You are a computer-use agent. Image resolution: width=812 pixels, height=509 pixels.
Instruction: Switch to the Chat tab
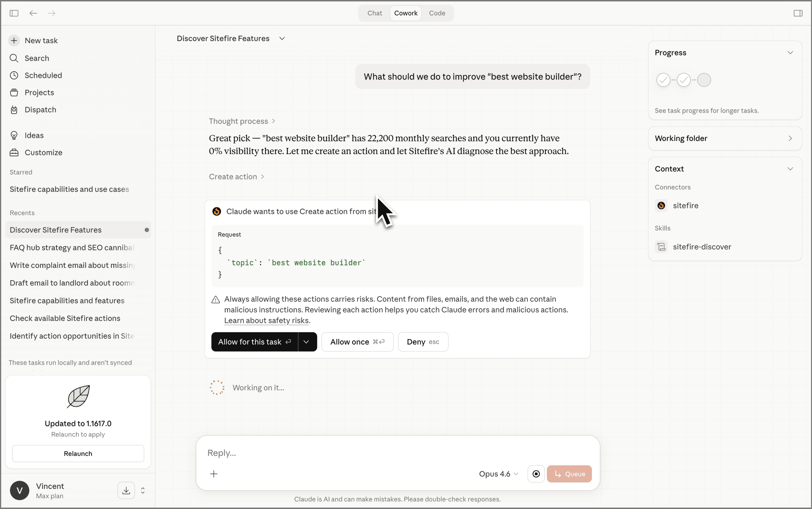tap(374, 13)
